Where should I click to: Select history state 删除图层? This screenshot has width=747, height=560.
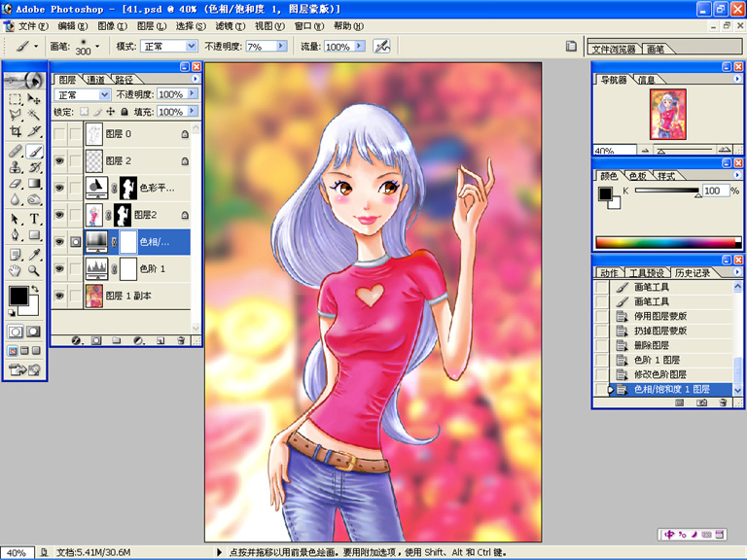tap(652, 345)
